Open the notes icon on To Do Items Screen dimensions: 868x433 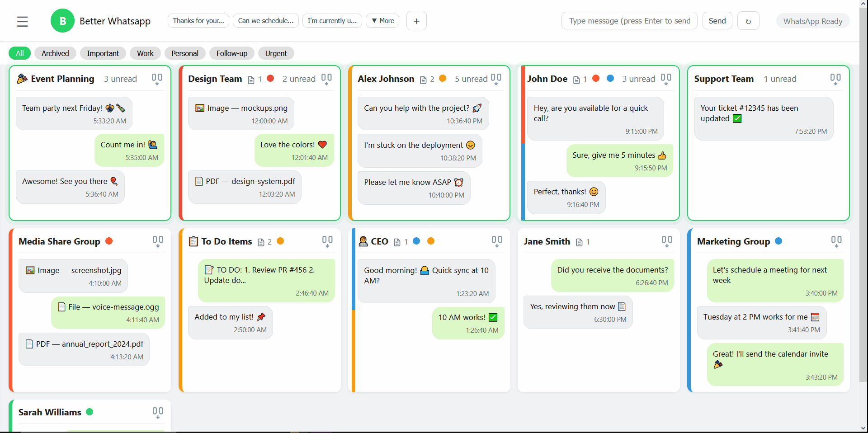pyautogui.click(x=261, y=242)
